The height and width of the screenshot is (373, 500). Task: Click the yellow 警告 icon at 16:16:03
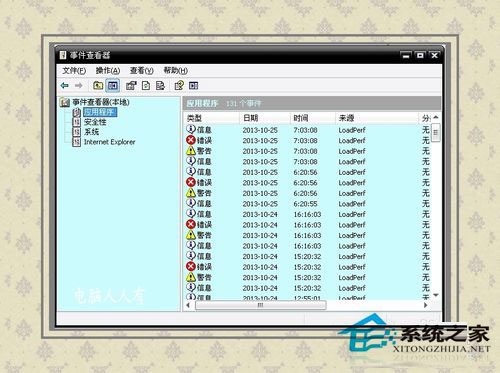[191, 235]
